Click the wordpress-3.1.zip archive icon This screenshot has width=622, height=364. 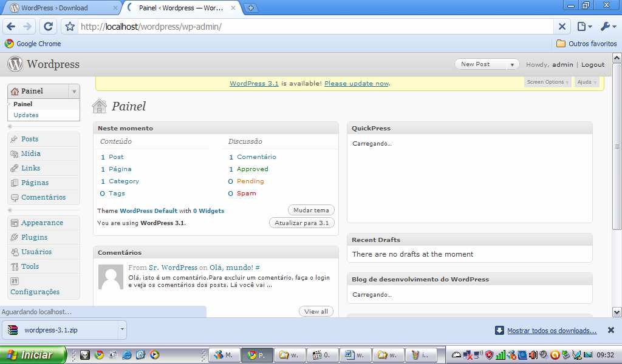[x=13, y=330]
